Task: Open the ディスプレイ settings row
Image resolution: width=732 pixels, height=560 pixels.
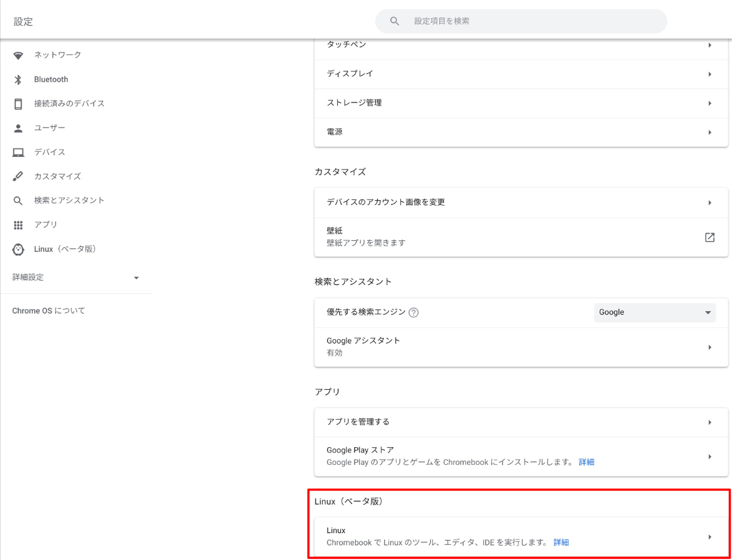Action: [521, 74]
